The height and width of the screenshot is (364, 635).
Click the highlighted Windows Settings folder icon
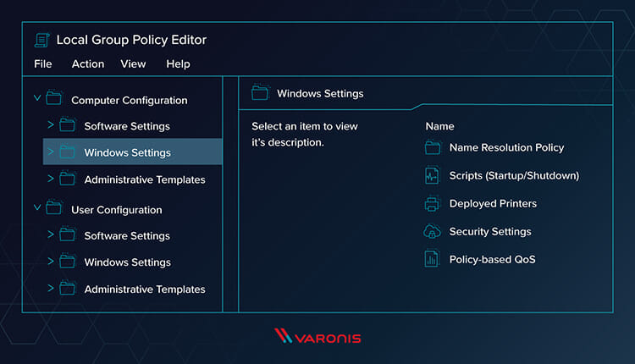pos(67,152)
